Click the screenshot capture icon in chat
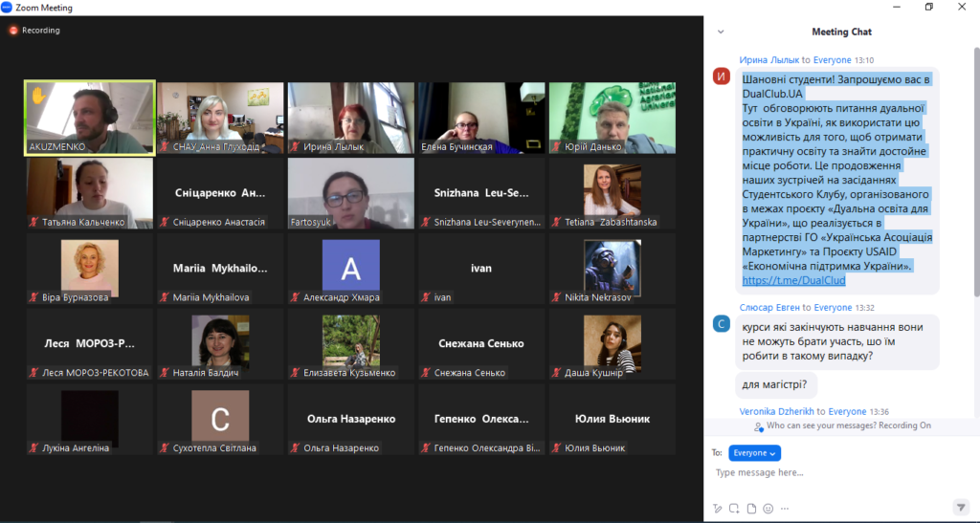The height and width of the screenshot is (523, 980). point(734,508)
